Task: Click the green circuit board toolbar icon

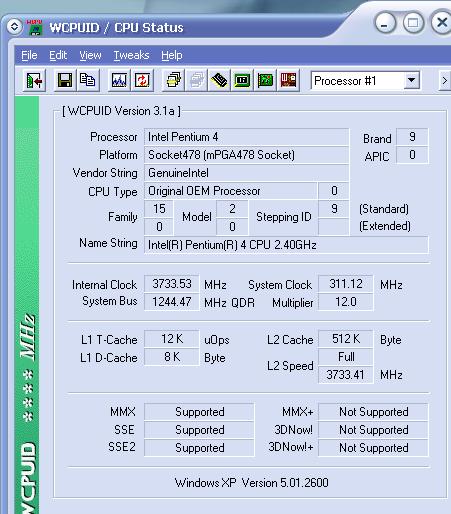Action: [265, 80]
